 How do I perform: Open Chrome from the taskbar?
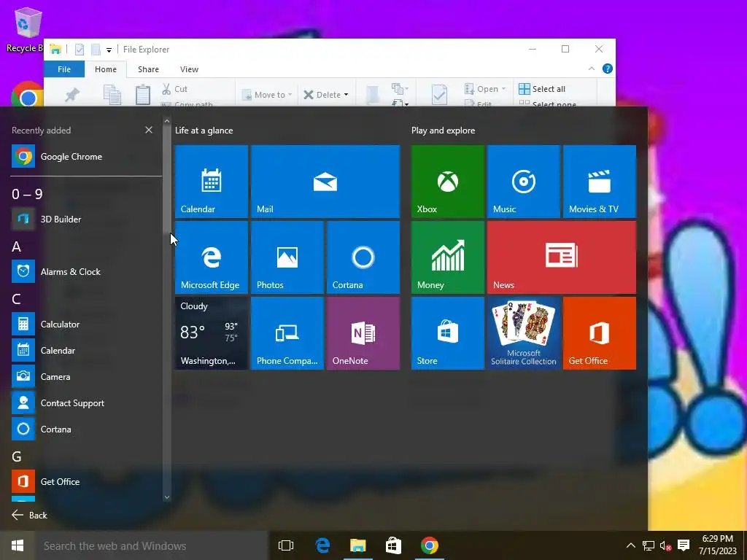coord(429,545)
